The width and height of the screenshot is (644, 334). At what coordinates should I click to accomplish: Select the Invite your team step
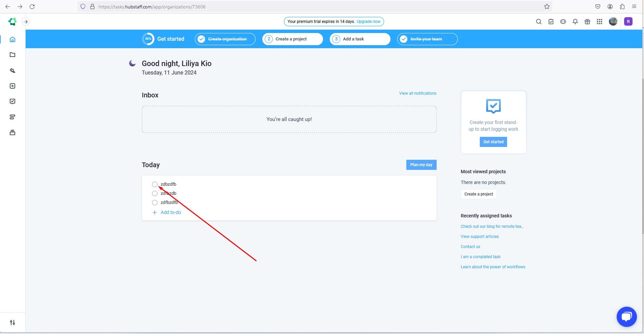tap(427, 39)
